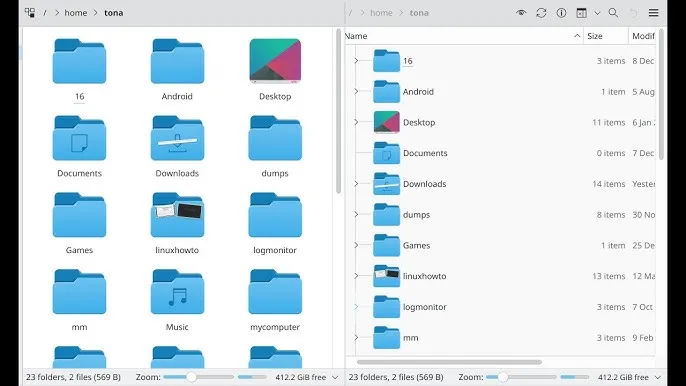Image resolution: width=686 pixels, height=386 pixels.
Task: Select the Downloads row in details list
Action: coord(500,184)
